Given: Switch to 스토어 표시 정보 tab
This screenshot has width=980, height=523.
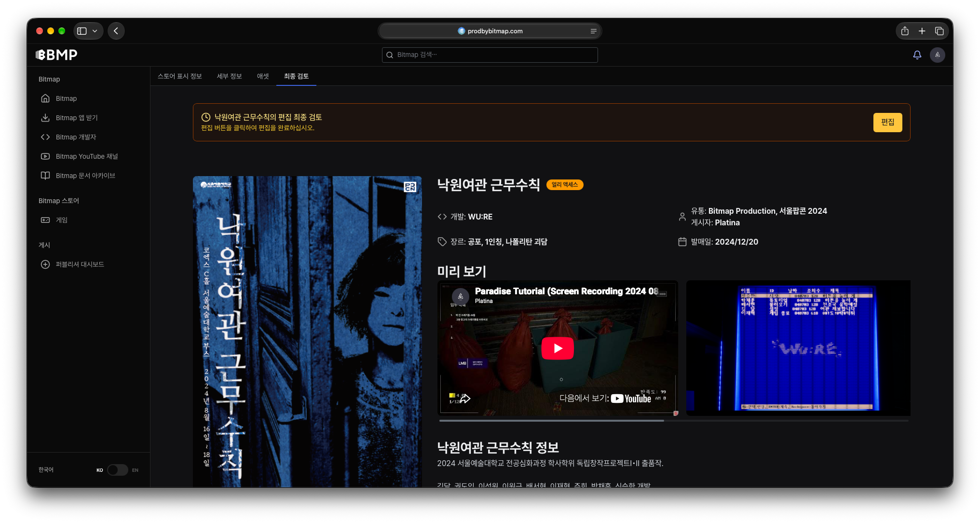Looking at the screenshot, I should click(179, 76).
